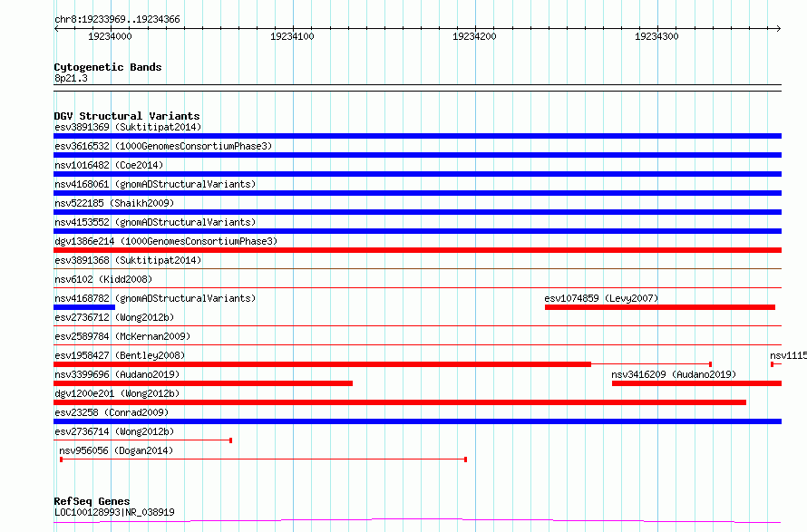Click the blue bar under nsv4153552

(x=417, y=231)
